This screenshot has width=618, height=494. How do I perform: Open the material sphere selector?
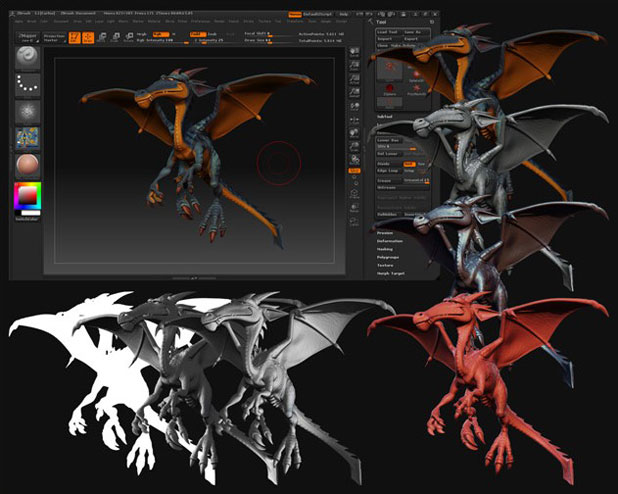pyautogui.click(x=28, y=165)
